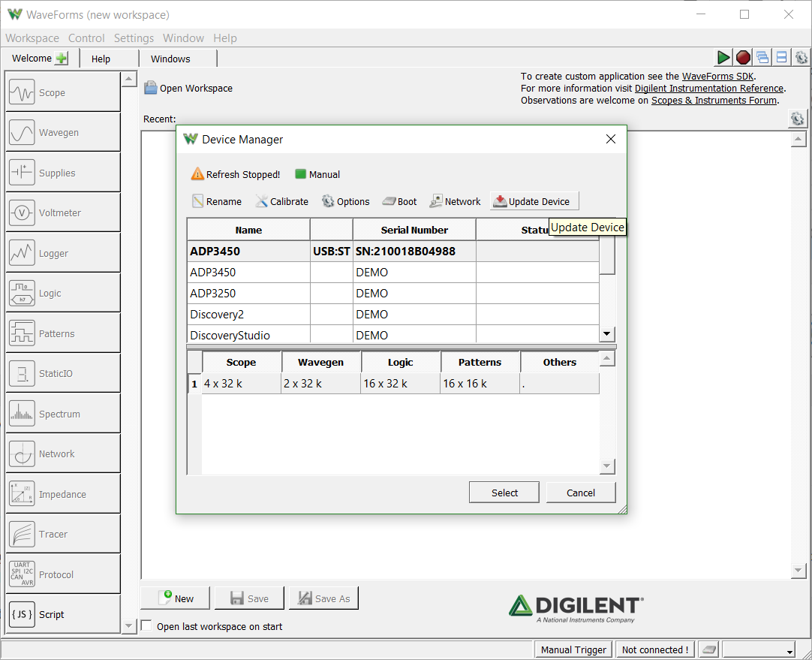Viewport: 812px width, 660px height.
Task: Launch the Logic analyzer instrument
Action: click(x=62, y=294)
